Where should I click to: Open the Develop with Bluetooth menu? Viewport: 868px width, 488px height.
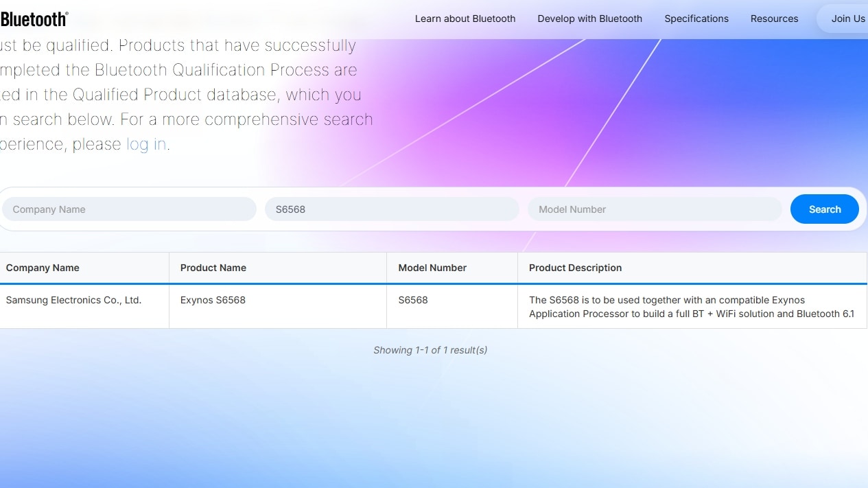589,19
